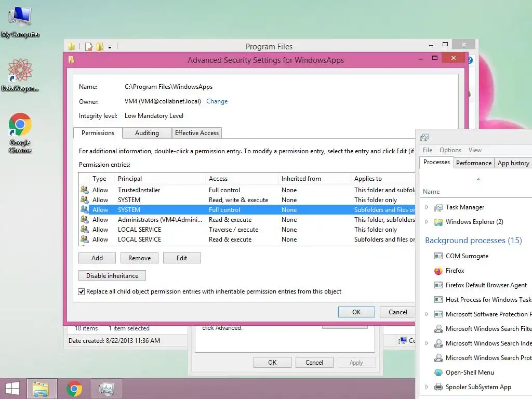532x399 pixels.
Task: Click Microsoft Windows Search Indexer icon
Action: click(438, 343)
